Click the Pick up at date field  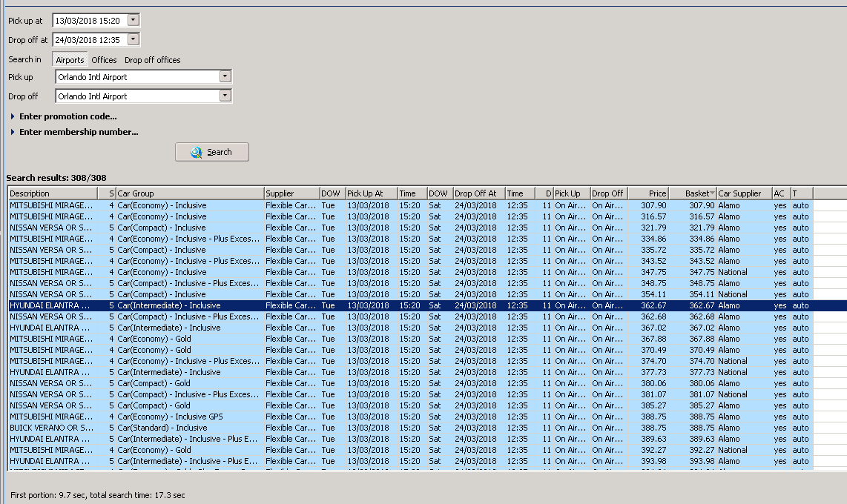(89, 21)
